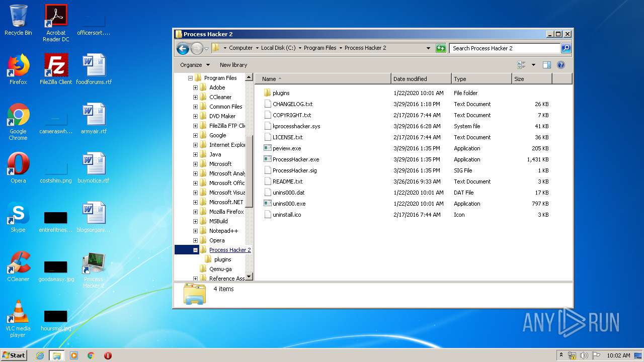Open the recent pages dropdown arrow
644x362 pixels.
point(206,49)
